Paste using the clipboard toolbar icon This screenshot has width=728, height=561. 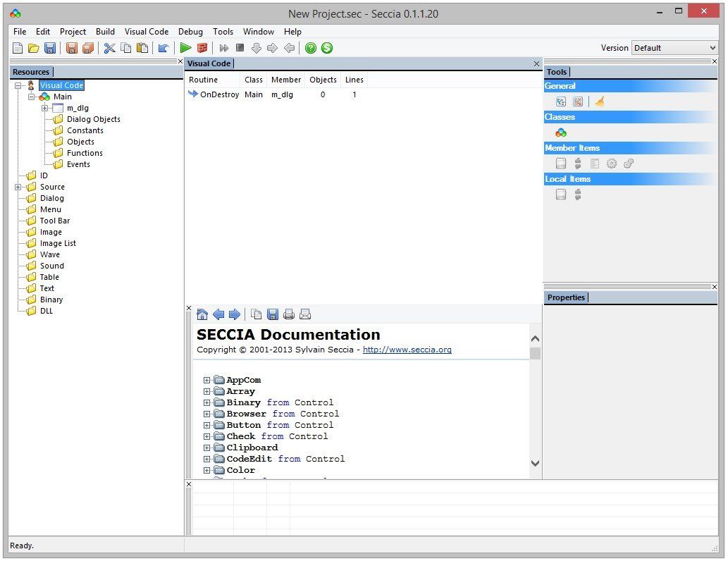pyautogui.click(x=142, y=48)
